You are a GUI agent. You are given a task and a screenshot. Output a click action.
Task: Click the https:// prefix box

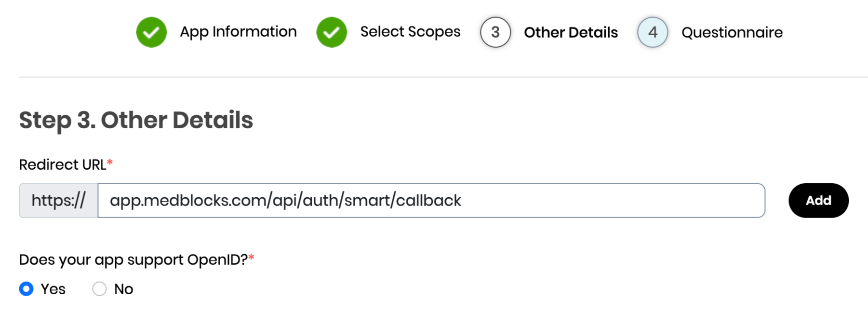(x=59, y=200)
